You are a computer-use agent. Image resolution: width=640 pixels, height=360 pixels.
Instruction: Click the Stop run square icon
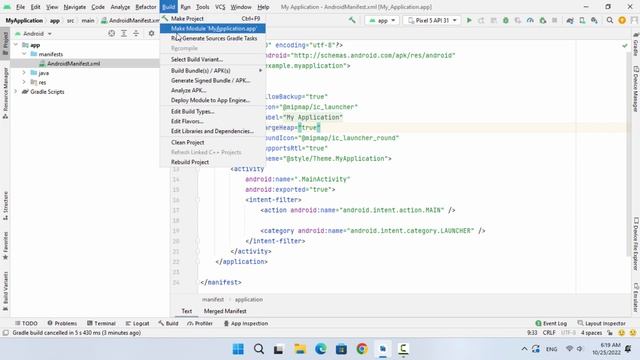(554, 20)
